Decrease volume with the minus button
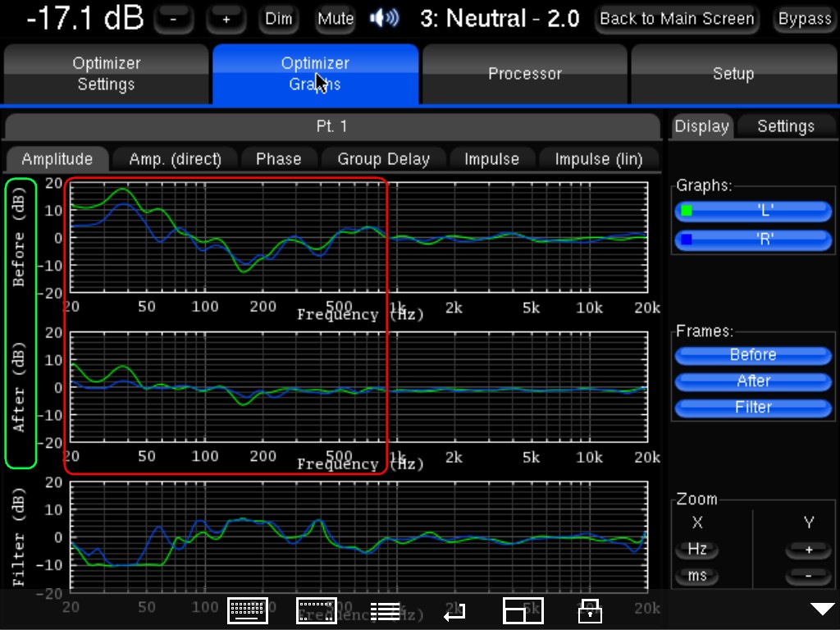840x630 pixels. click(x=173, y=19)
